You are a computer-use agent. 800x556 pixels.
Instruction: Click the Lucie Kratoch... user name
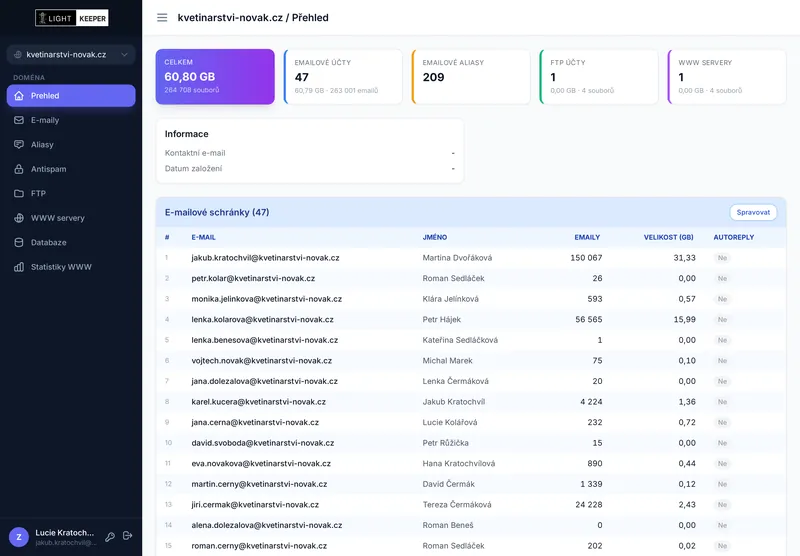tap(65, 533)
